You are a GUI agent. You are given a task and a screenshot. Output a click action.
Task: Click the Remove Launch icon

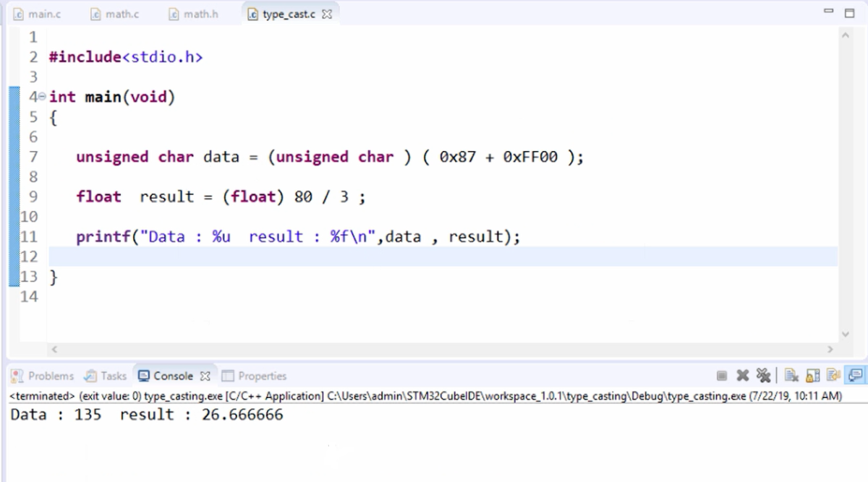[742, 376]
